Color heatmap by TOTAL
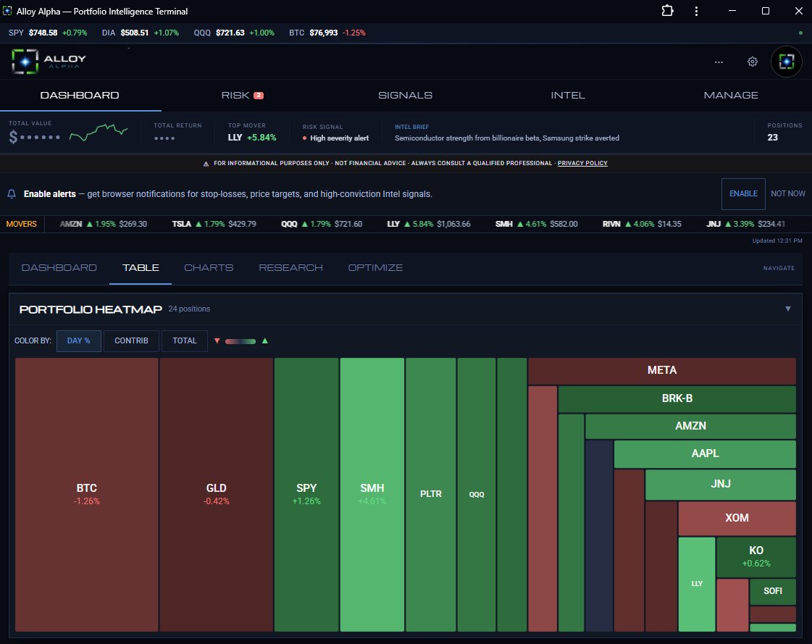This screenshot has width=812, height=644. (x=185, y=341)
